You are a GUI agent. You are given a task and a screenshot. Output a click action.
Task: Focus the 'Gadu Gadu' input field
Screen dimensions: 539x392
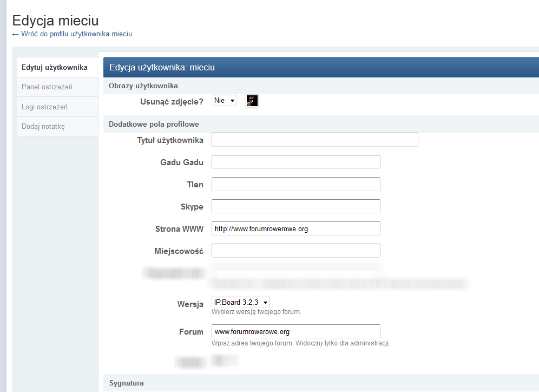[x=295, y=161]
